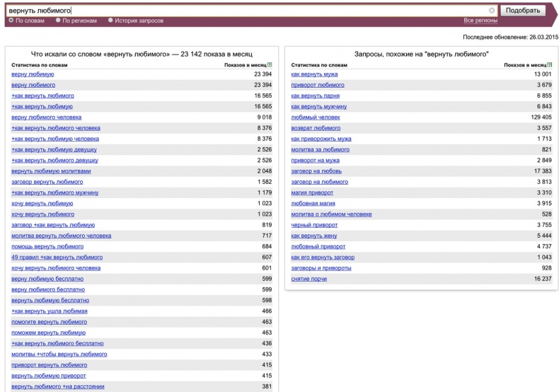Click '49 правил +как вернуть любимого' link
The image size is (559, 392).
(x=57, y=258)
